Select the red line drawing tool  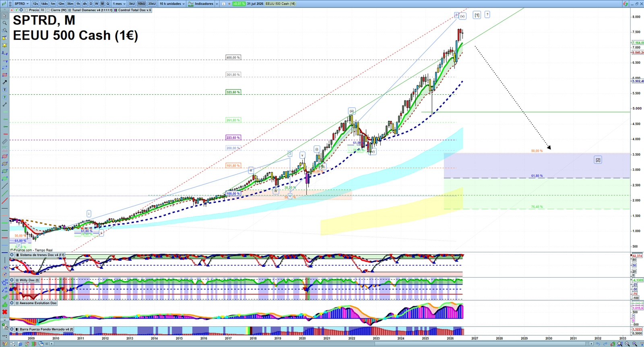point(5,201)
